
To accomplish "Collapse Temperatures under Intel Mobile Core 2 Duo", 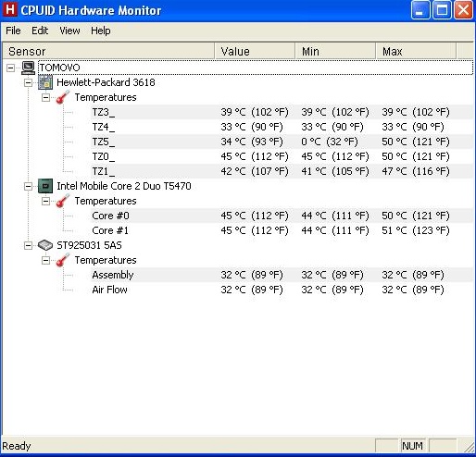I will click(45, 201).
